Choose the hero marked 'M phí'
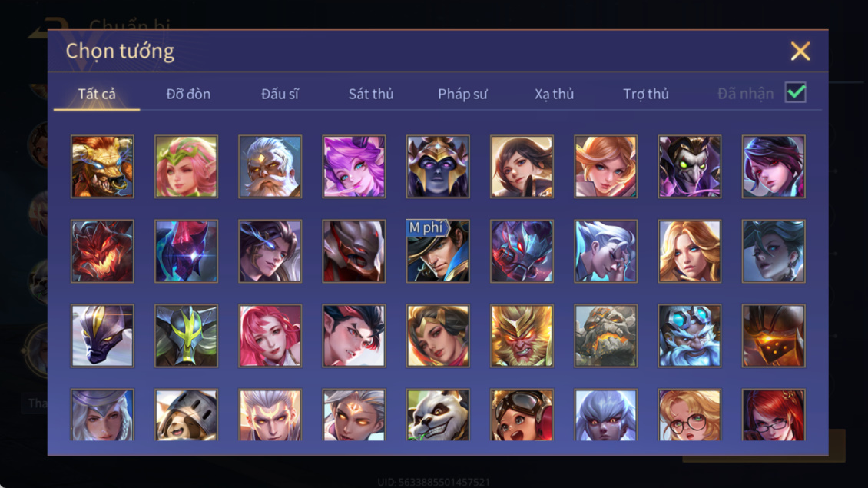This screenshot has height=488, width=868. pos(437,251)
